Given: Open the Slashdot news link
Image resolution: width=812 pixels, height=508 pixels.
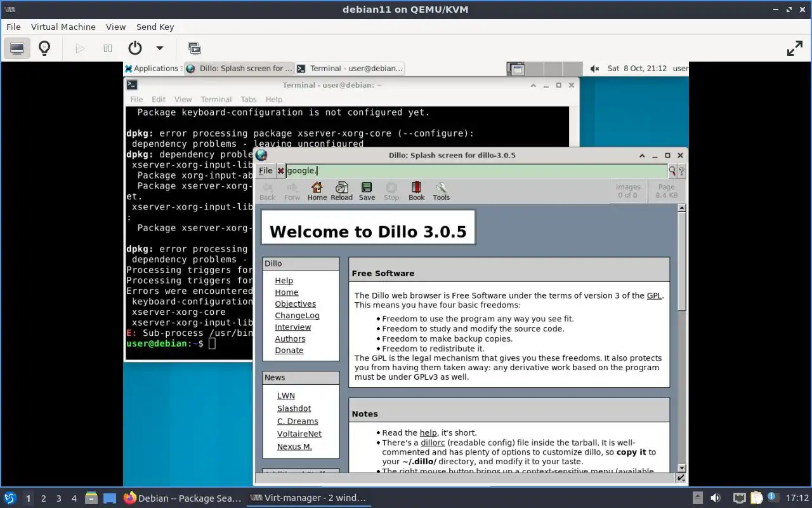Looking at the screenshot, I should [294, 408].
